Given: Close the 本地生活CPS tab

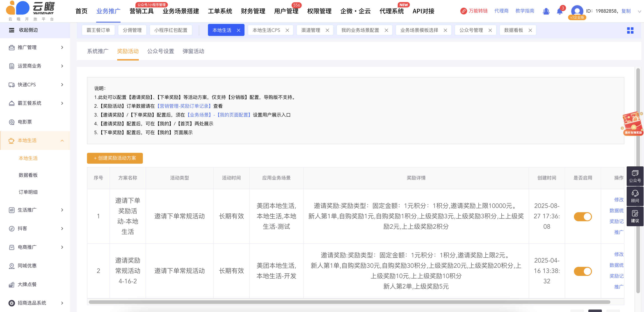Looking at the screenshot, I should [x=287, y=30].
